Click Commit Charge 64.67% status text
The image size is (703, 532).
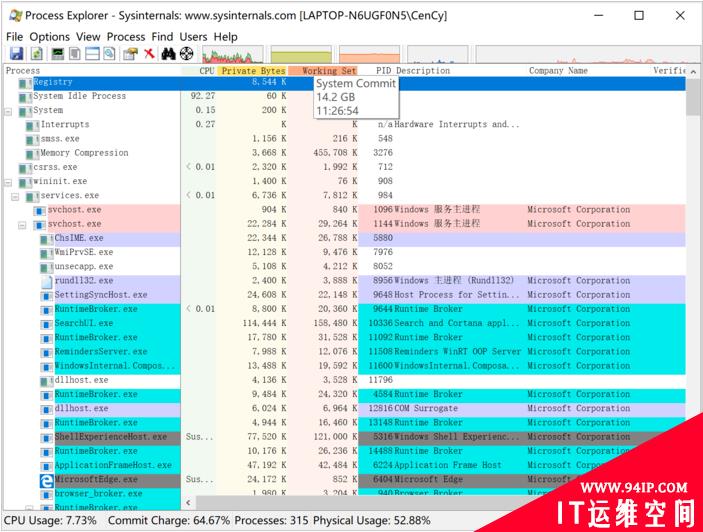(x=169, y=521)
